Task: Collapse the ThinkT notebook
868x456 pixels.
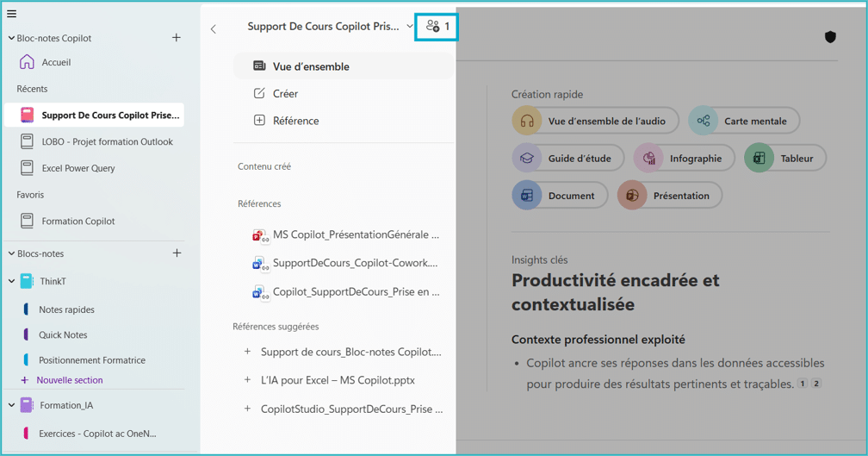Action: [11, 281]
